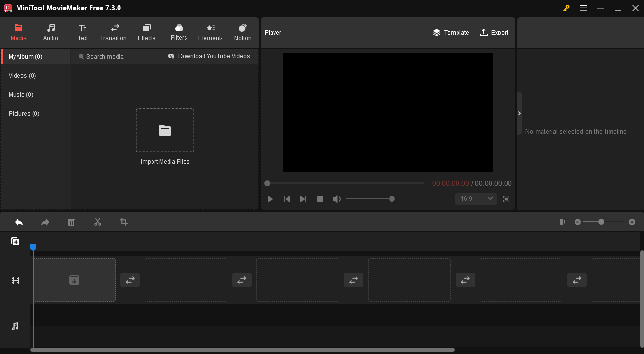The image size is (644, 354).
Task: Click the blue timeline playhead
Action: [x=33, y=248]
